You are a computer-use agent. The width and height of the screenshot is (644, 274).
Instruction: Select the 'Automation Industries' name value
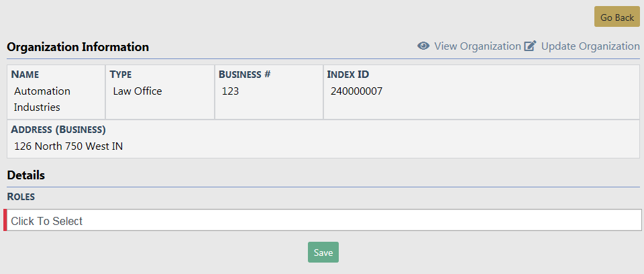tap(42, 99)
